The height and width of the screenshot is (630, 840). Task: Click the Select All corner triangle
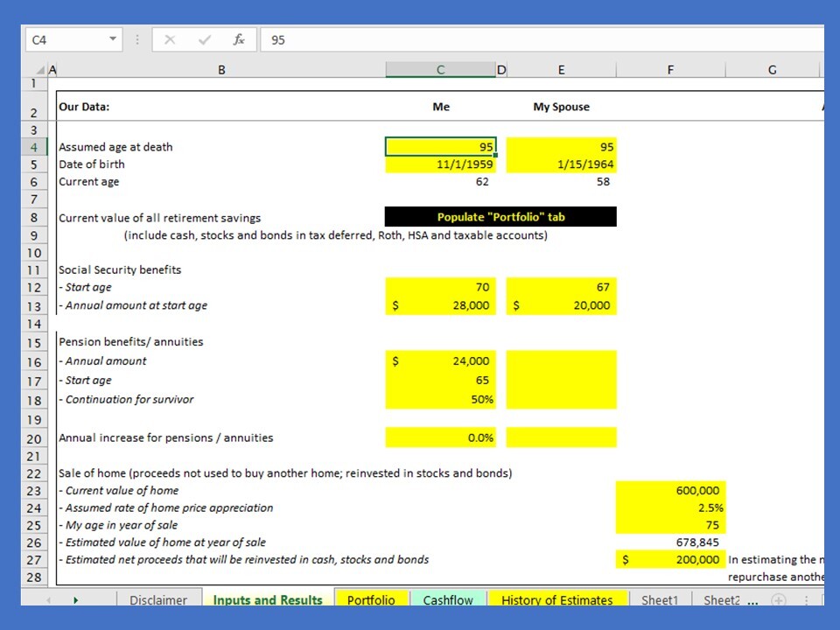coord(40,70)
